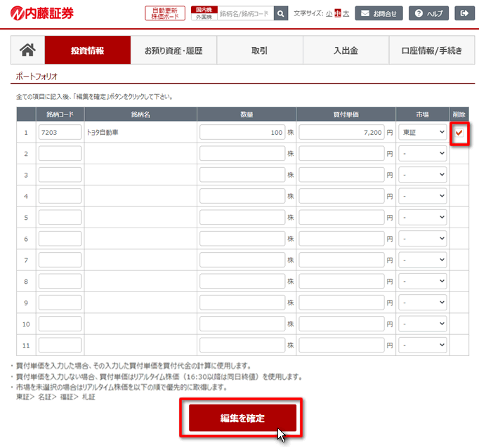The height and width of the screenshot is (448, 479).
Task: Click the stock search magnifier icon
Action: pyautogui.click(x=281, y=13)
